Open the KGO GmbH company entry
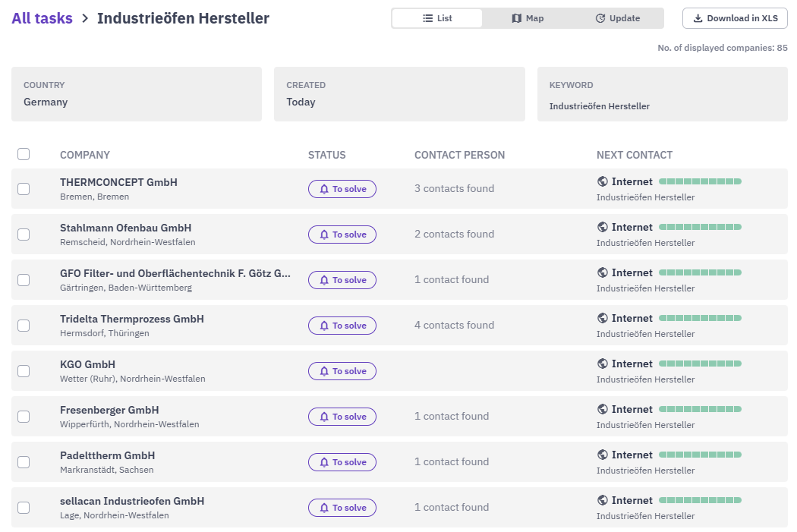This screenshot has width=797, height=532. pos(87,364)
